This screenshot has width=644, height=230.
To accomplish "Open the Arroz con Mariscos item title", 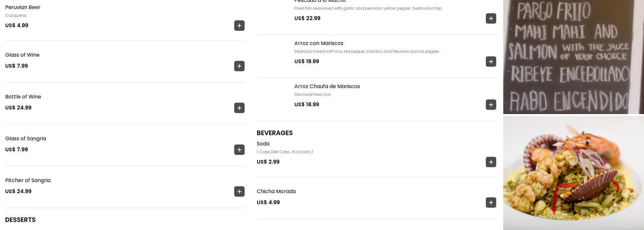I will click(319, 43).
